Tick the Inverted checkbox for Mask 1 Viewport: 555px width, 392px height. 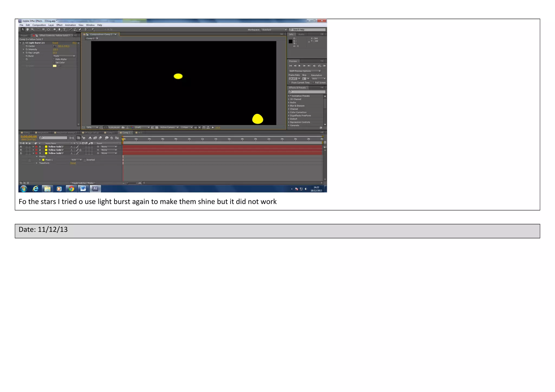(x=85, y=160)
